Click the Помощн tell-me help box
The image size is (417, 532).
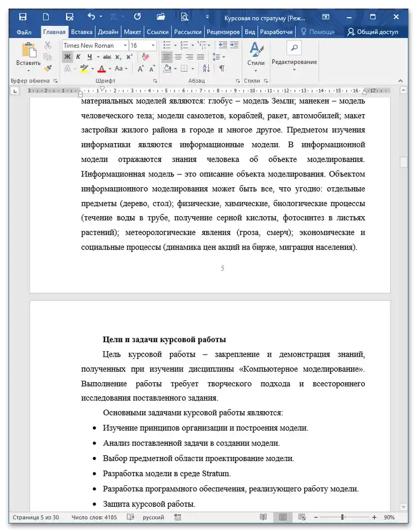pyautogui.click(x=318, y=32)
